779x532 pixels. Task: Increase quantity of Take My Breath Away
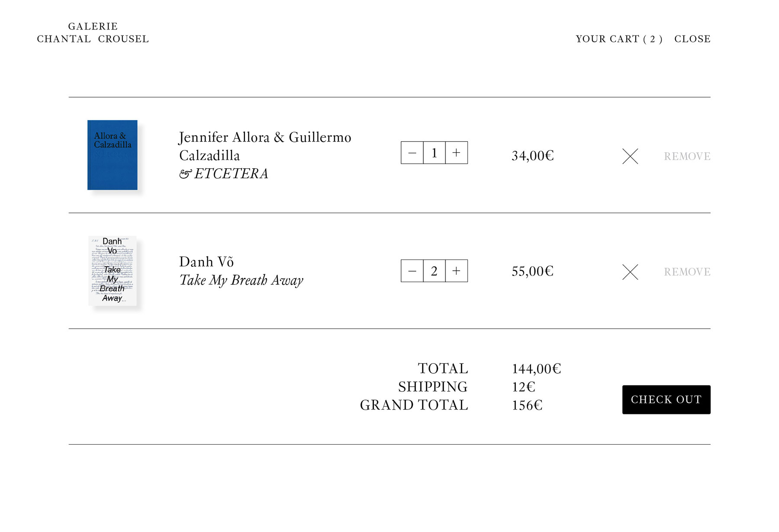(x=456, y=271)
